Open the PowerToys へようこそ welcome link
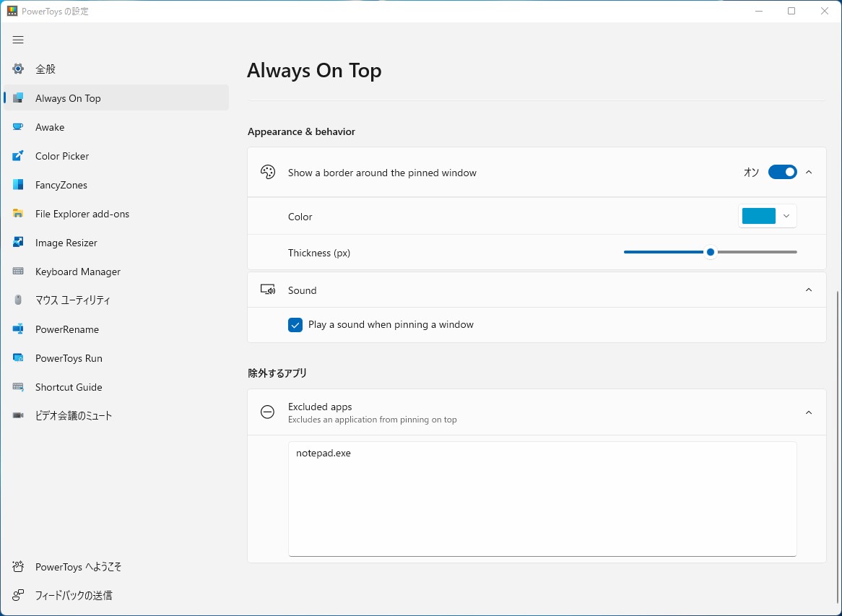 (x=78, y=567)
